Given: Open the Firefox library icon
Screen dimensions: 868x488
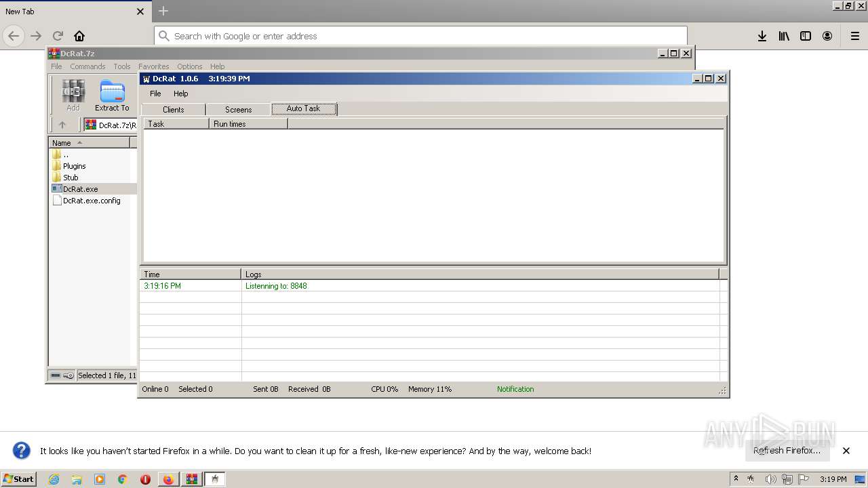Looking at the screenshot, I should [784, 36].
